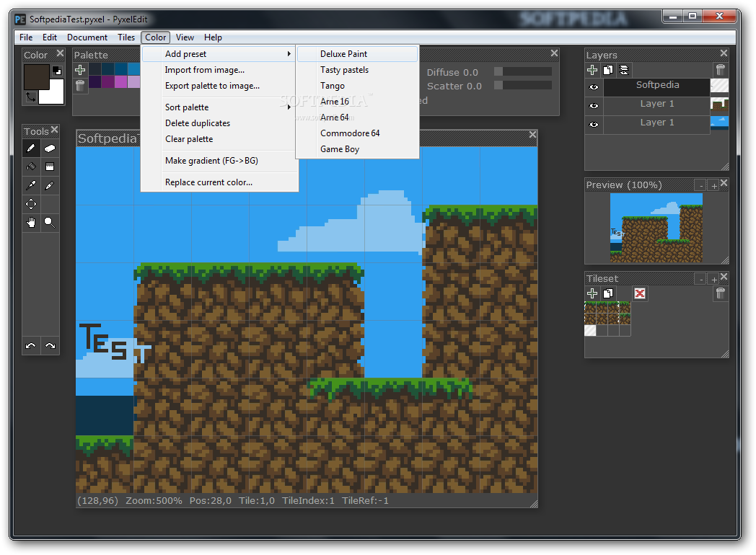
Task: Zoom out the Tileset panel
Action: 700,279
